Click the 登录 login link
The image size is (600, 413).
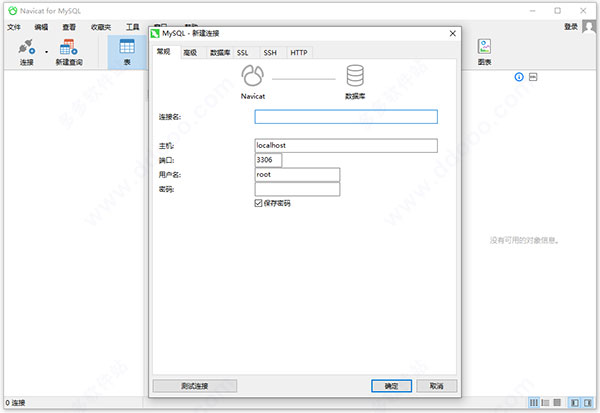coord(571,26)
